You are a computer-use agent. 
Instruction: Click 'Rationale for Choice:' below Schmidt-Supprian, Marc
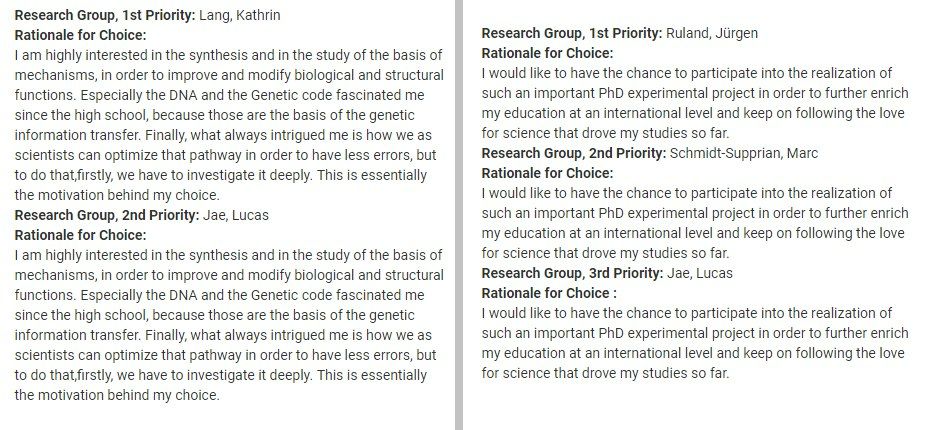coord(547,173)
